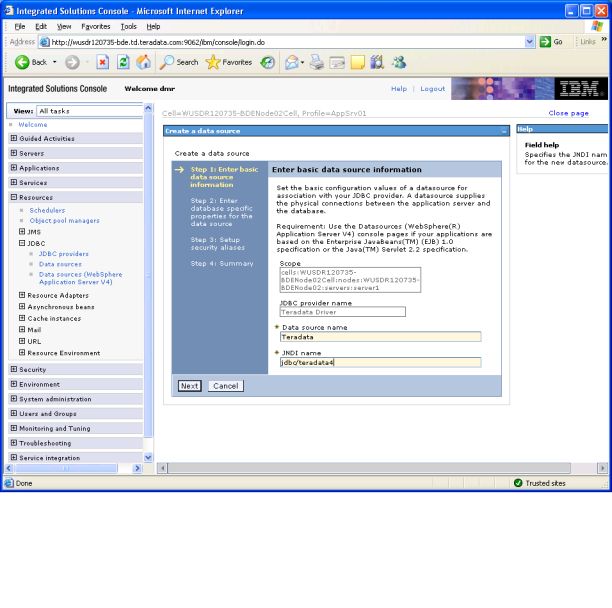Image resolution: width=612 pixels, height=608 pixels.
Task: Open Back button history dropdown arrow
Action: coord(55,62)
